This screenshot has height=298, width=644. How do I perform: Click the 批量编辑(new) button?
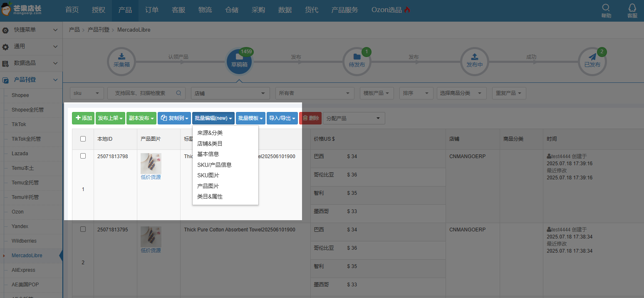[213, 118]
